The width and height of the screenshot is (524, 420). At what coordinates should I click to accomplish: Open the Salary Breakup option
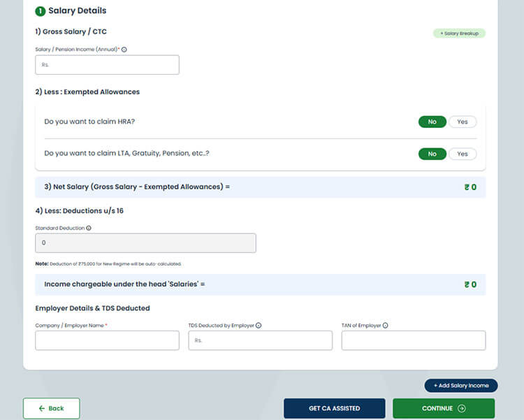(x=459, y=34)
